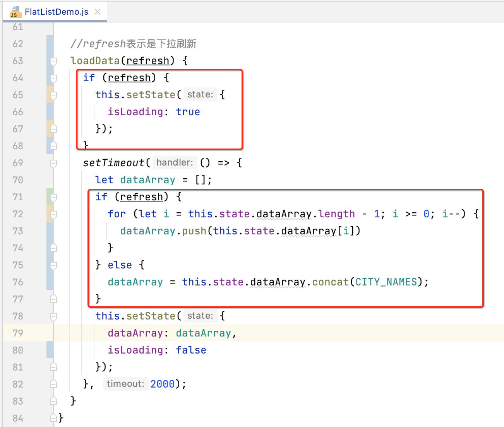Image resolution: width=504 pixels, height=427 pixels.
Task: Click the "timeout:" parameter hint on line 82
Action: tap(125, 384)
